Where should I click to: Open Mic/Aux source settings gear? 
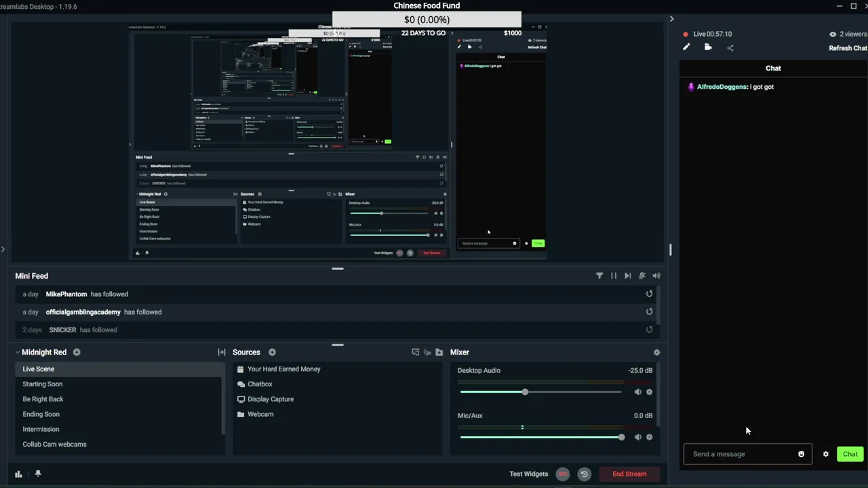coord(649,437)
